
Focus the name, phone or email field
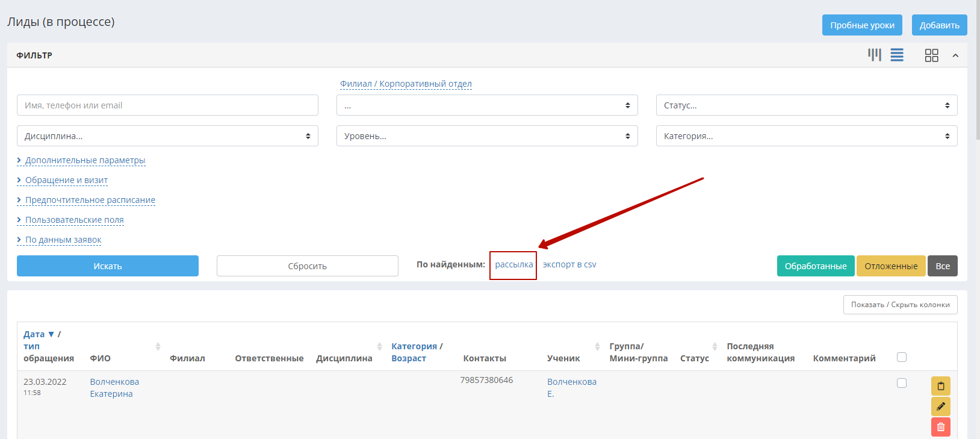(167, 105)
